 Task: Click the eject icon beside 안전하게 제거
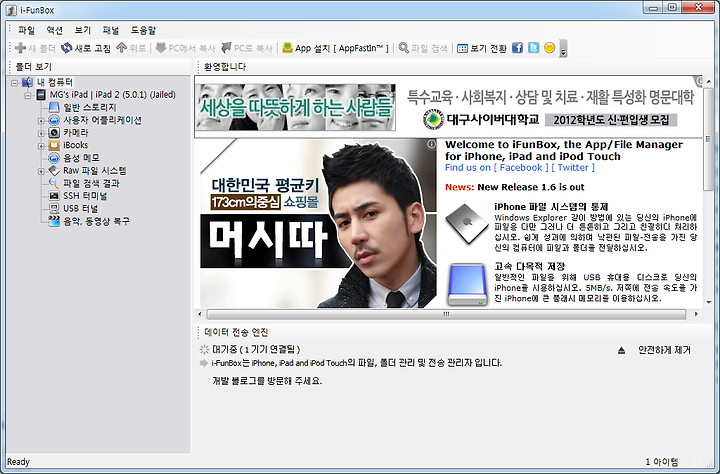point(621,350)
